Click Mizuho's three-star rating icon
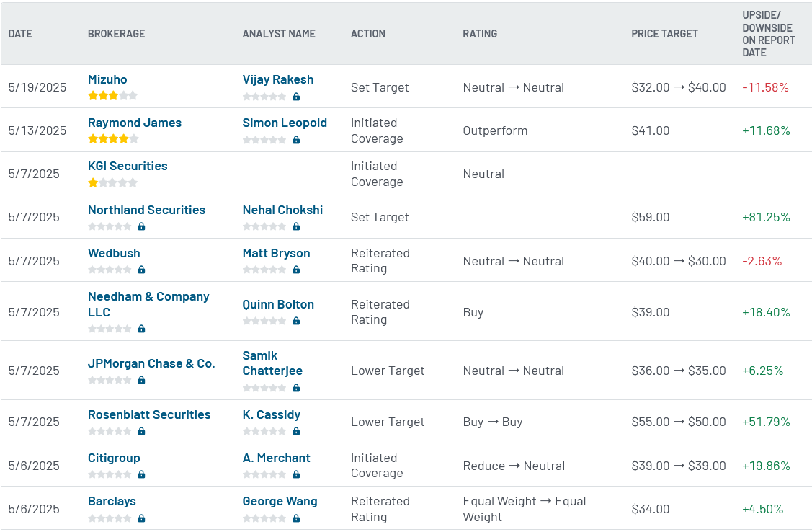 click(112, 95)
